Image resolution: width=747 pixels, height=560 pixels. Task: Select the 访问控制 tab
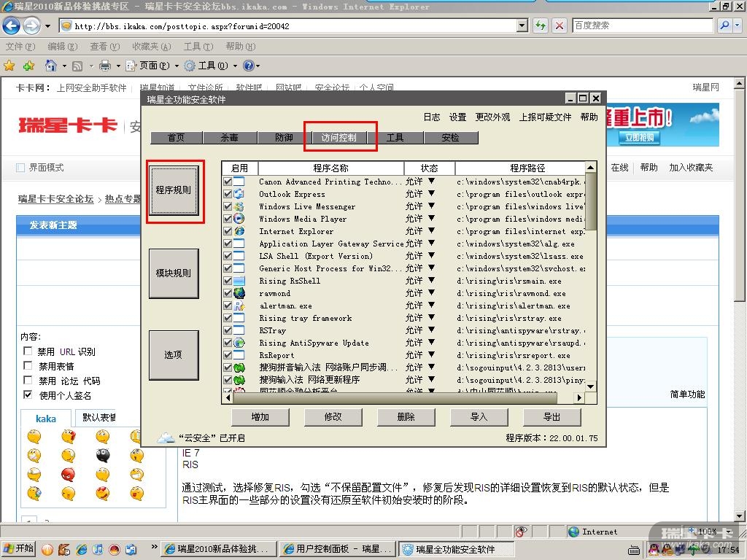click(x=338, y=138)
